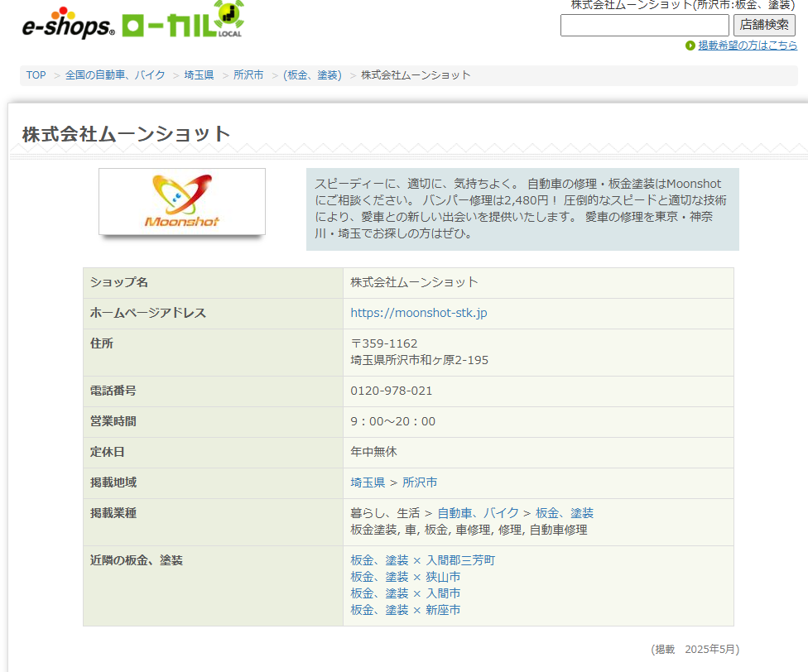Viewport: 808px width, 672px height.
Task: Click the e-shops ローカル logo
Action: pos(132,21)
